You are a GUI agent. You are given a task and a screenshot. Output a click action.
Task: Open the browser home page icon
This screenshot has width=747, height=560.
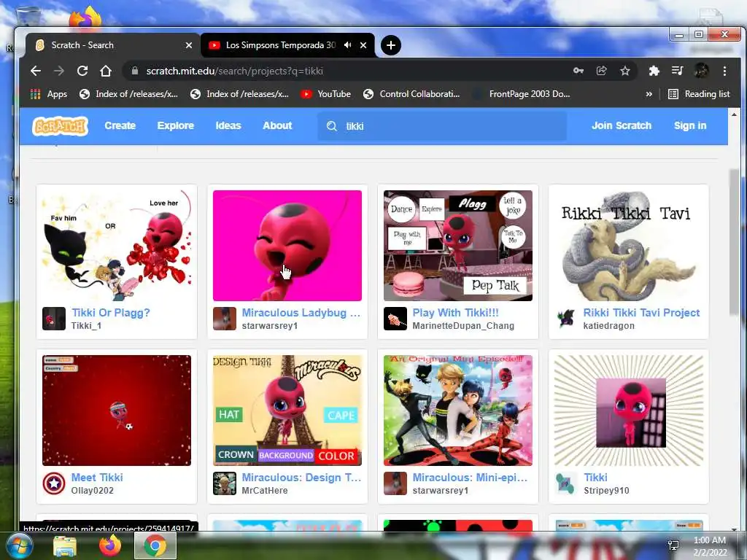click(x=106, y=71)
